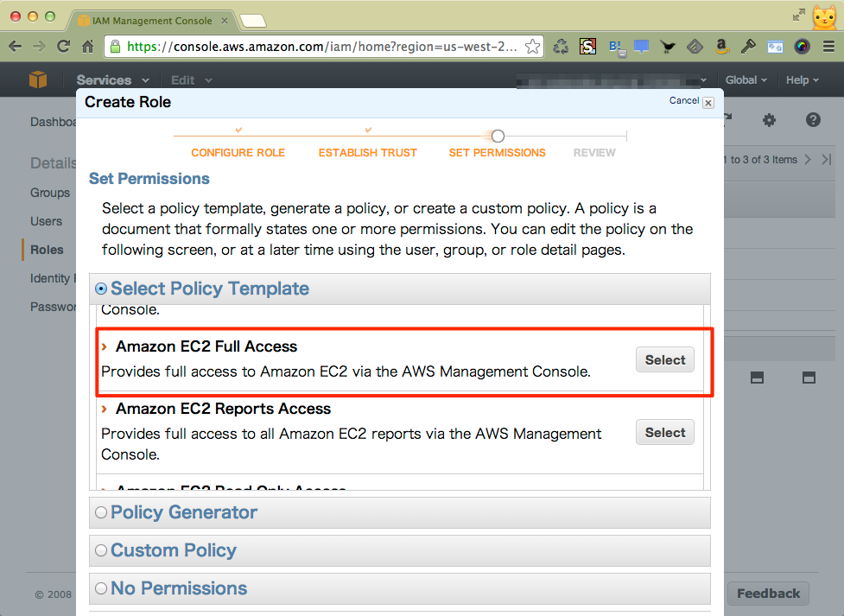Click the AWS orange cube logo
The width and height of the screenshot is (844, 616).
[38, 79]
